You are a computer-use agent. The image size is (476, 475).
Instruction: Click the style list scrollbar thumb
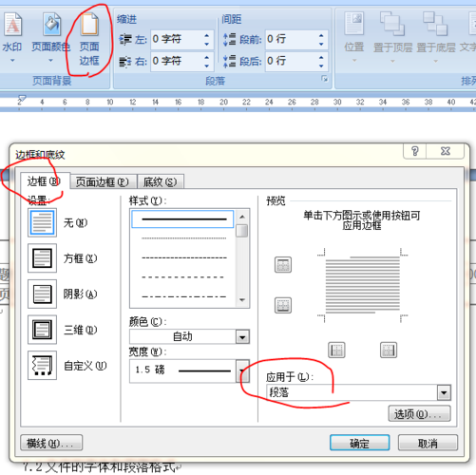coord(242,231)
